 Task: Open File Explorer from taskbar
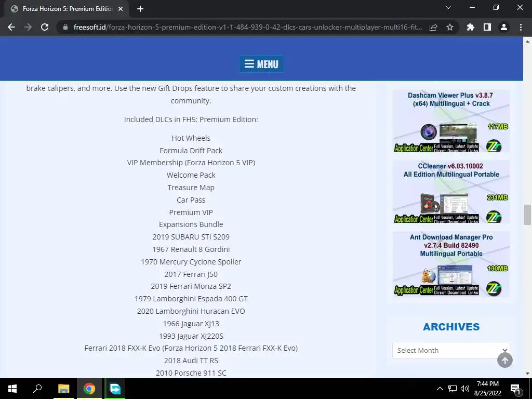tap(63, 389)
